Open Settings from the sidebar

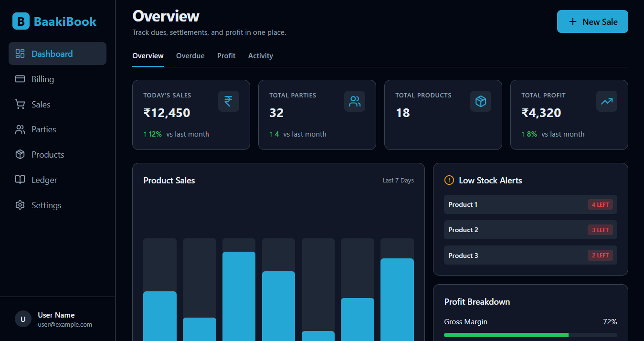46,205
